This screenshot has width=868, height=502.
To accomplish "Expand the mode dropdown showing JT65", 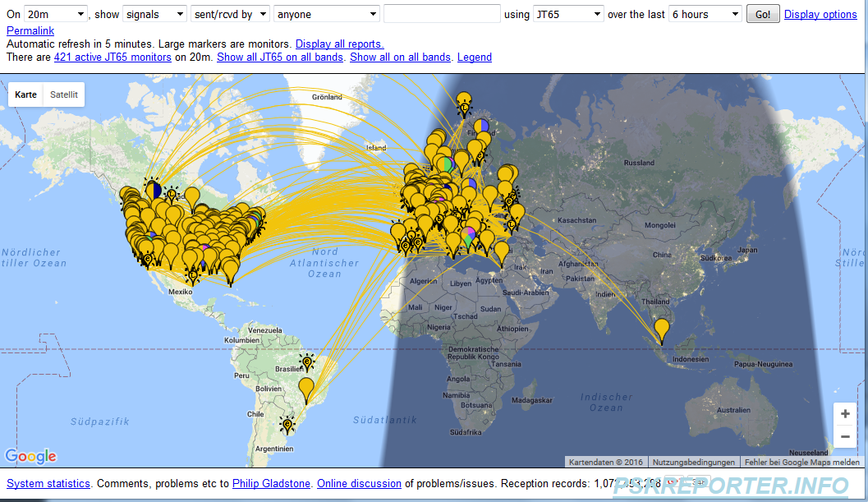I will 567,15.
